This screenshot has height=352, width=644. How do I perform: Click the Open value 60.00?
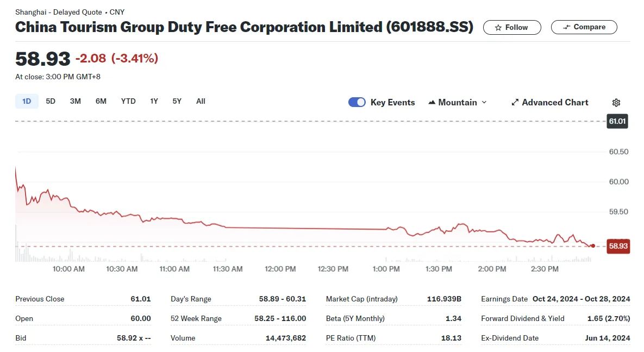tap(141, 318)
